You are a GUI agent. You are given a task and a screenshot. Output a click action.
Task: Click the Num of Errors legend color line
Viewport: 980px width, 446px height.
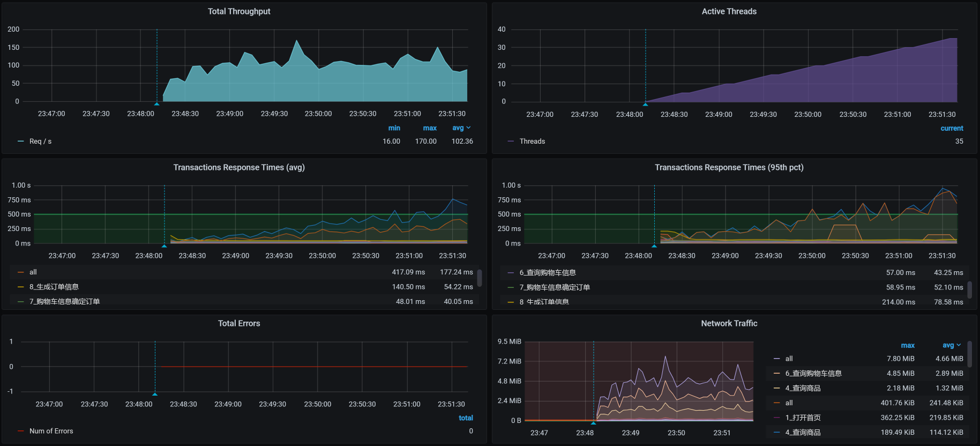click(21, 431)
